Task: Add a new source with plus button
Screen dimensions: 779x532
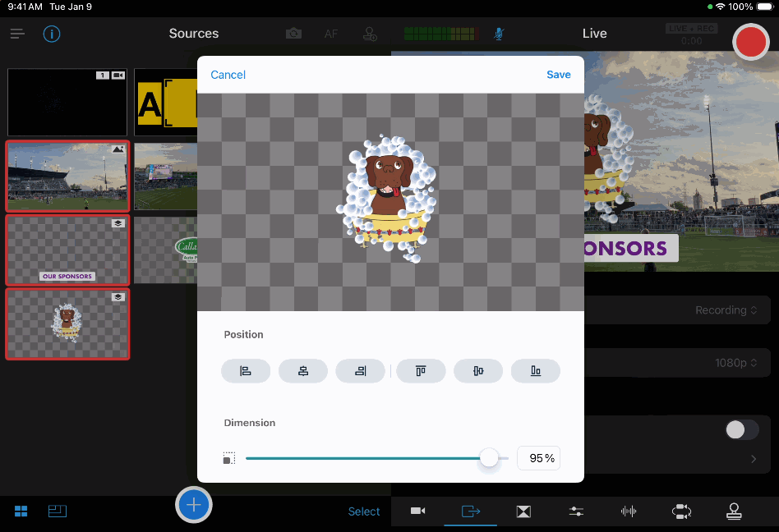Action: [194, 505]
